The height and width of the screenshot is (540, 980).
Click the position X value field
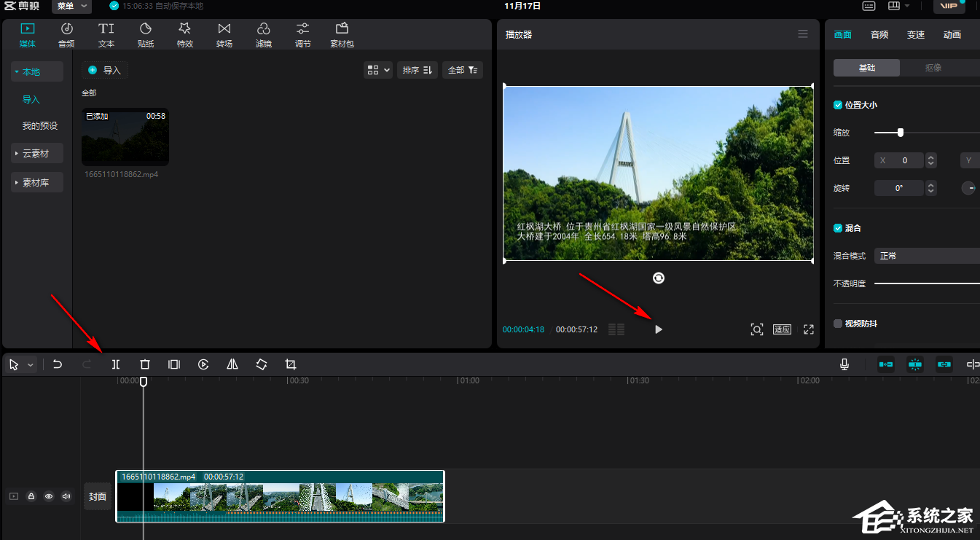[899, 160]
